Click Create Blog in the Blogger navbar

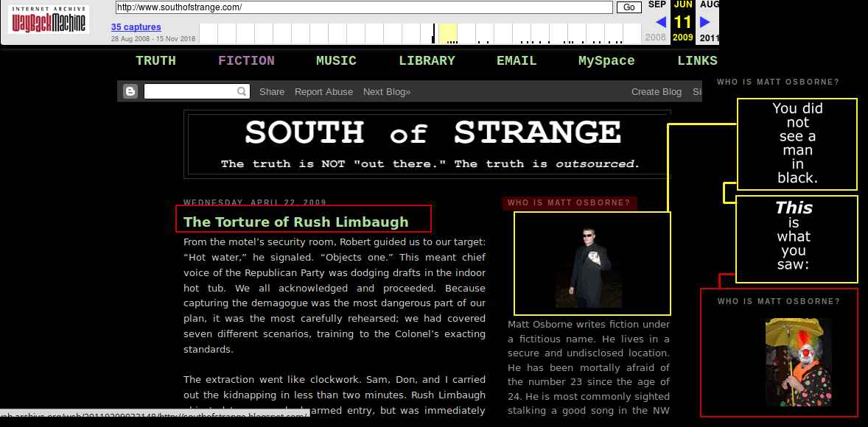pyautogui.click(x=657, y=92)
